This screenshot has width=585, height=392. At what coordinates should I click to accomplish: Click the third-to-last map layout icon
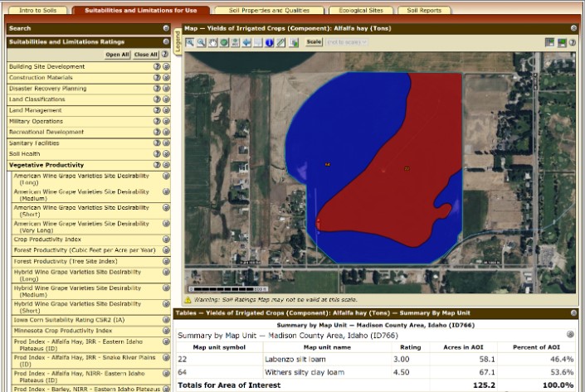click(549, 42)
